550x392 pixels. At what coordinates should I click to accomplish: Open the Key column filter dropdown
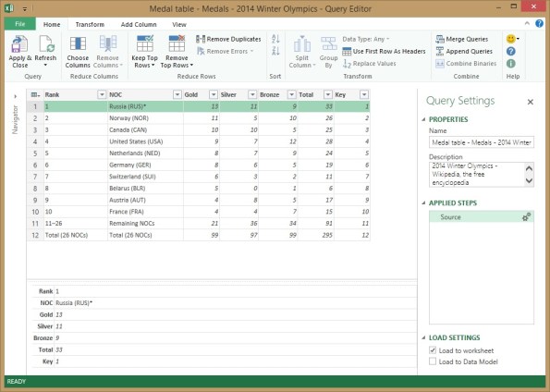tap(364, 94)
